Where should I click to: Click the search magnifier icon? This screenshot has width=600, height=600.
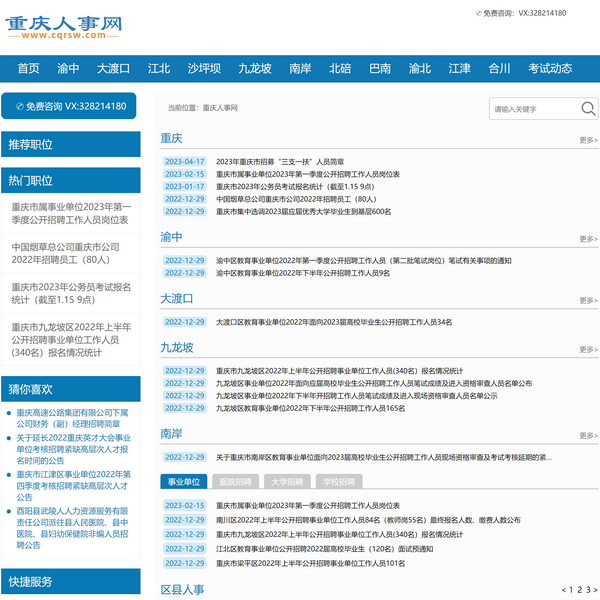(589, 109)
